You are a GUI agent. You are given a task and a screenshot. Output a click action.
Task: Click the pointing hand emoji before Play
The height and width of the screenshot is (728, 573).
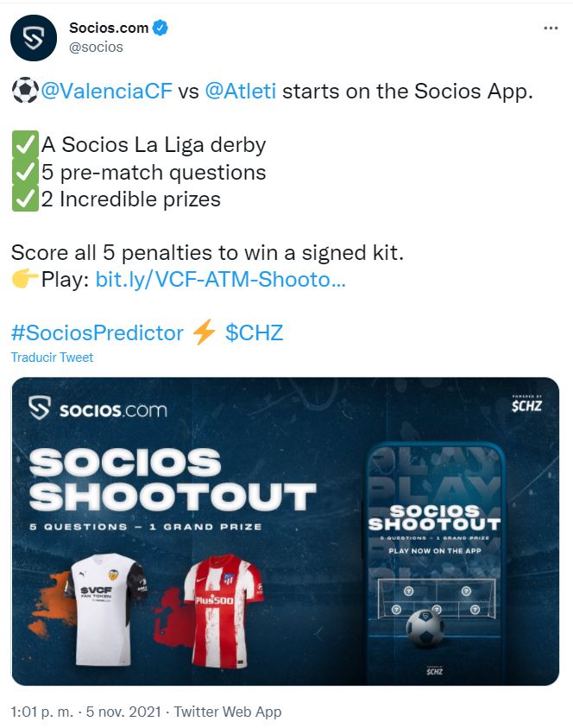[x=24, y=279]
